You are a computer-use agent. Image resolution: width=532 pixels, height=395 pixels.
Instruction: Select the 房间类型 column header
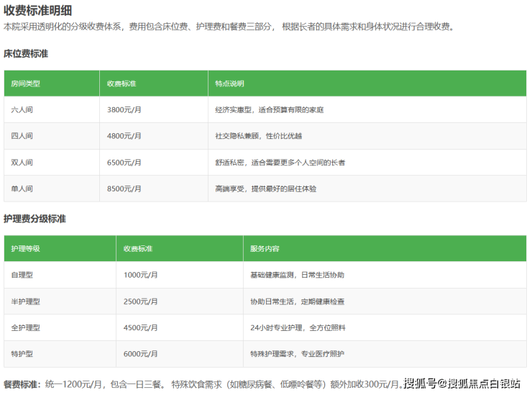[x=25, y=83]
